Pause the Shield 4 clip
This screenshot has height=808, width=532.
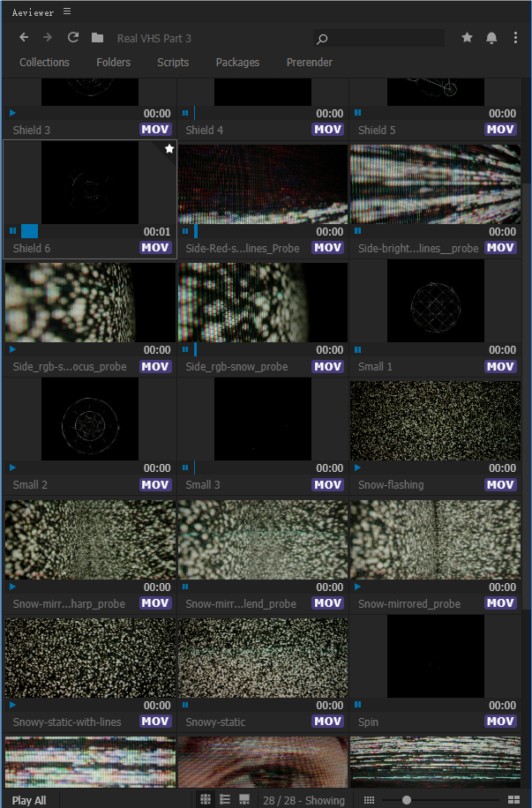point(185,113)
